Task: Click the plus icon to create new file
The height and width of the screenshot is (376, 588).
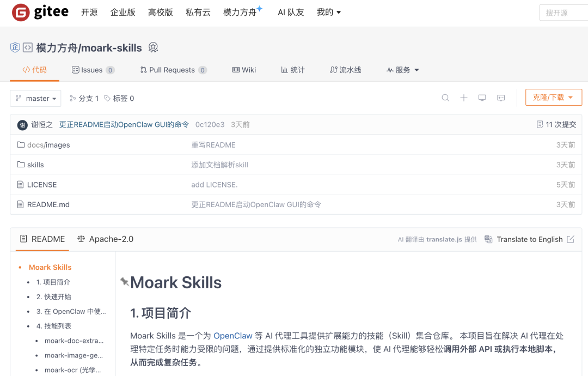Action: 463,98
